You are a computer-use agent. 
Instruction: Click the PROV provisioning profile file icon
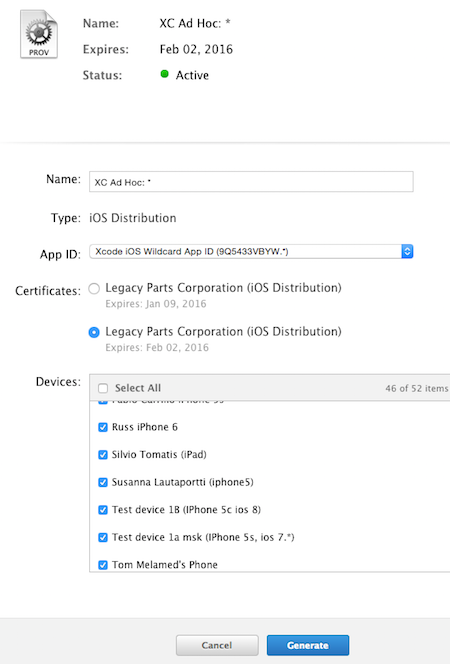(39, 34)
